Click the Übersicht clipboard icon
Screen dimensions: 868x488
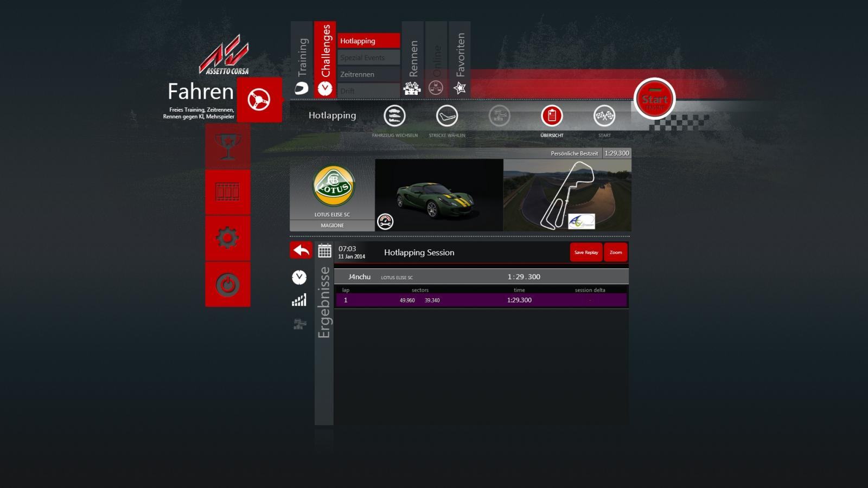[552, 115]
